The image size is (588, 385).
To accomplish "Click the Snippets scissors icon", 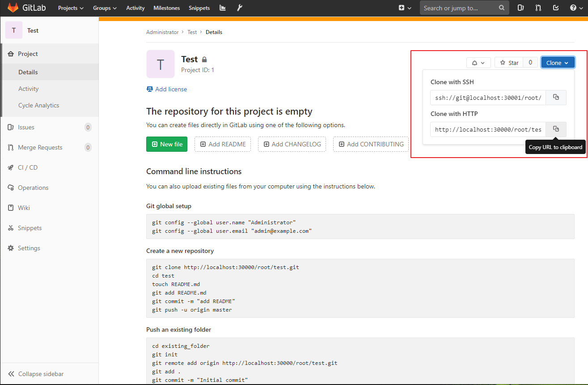I will 11,228.
